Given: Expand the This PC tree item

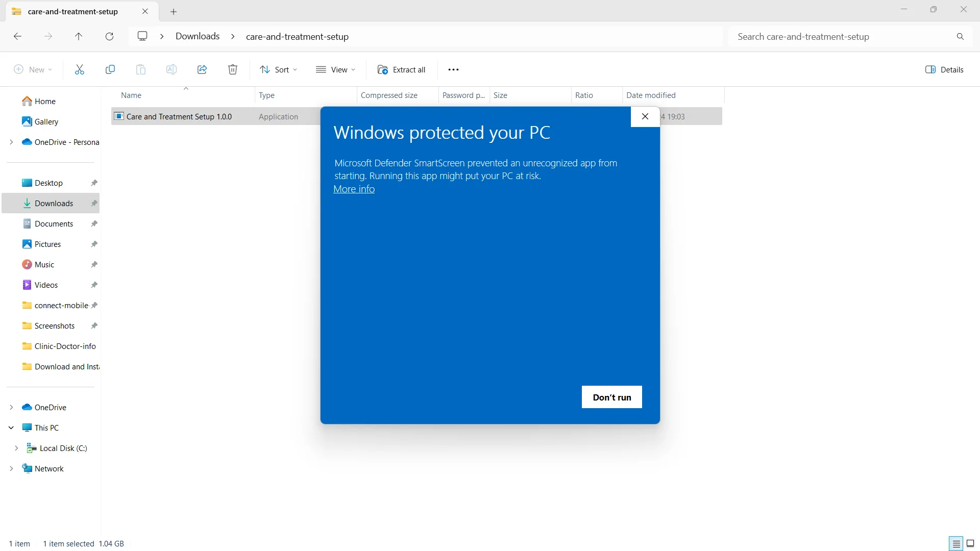Looking at the screenshot, I should point(9,427).
